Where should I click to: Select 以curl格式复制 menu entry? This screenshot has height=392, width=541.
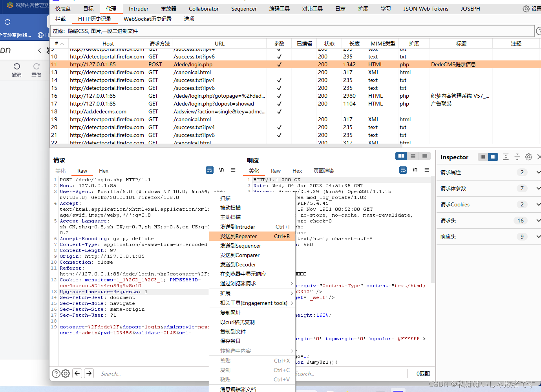(x=252, y=322)
